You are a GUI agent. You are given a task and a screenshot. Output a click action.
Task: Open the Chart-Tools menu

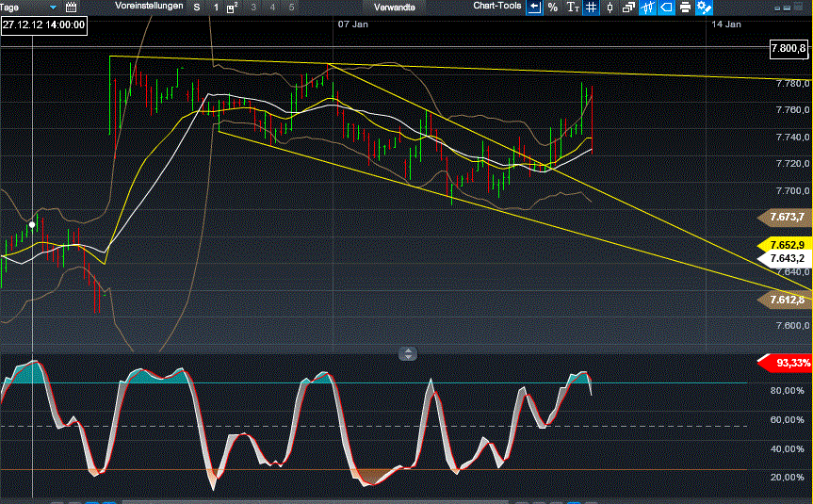(497, 7)
